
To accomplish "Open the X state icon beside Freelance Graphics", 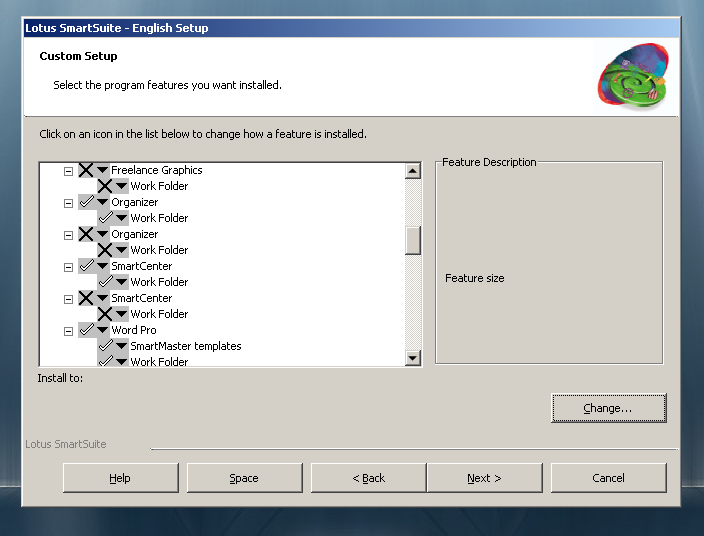I will coord(93,170).
